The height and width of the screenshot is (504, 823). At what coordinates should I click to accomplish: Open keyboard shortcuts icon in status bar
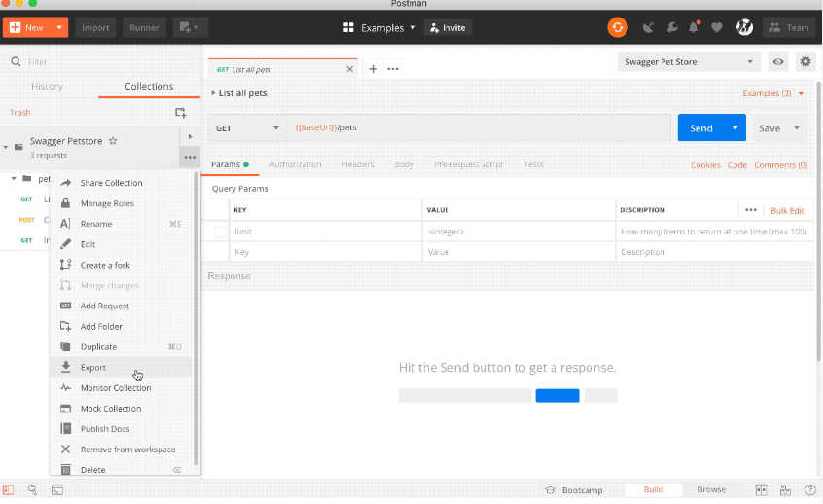pos(785,489)
